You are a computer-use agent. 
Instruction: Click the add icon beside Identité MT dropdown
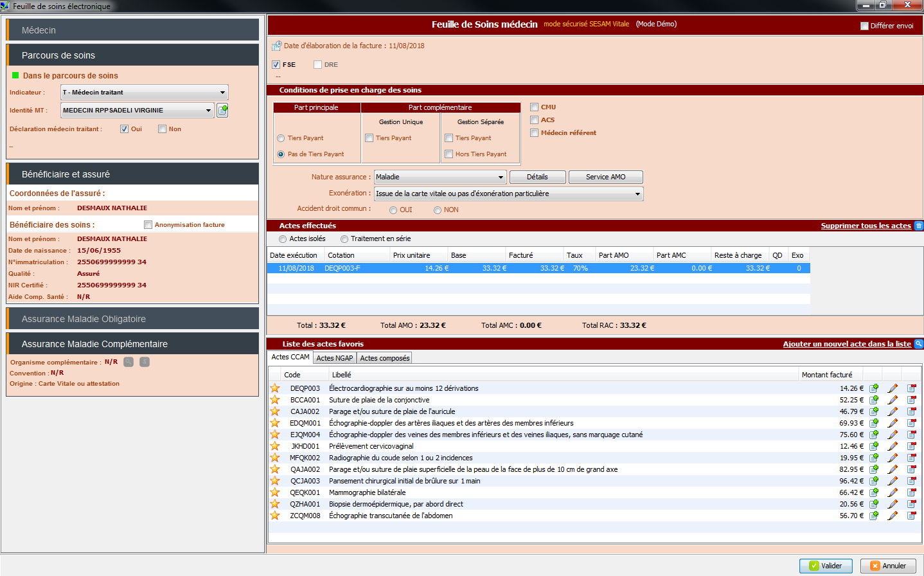[222, 110]
